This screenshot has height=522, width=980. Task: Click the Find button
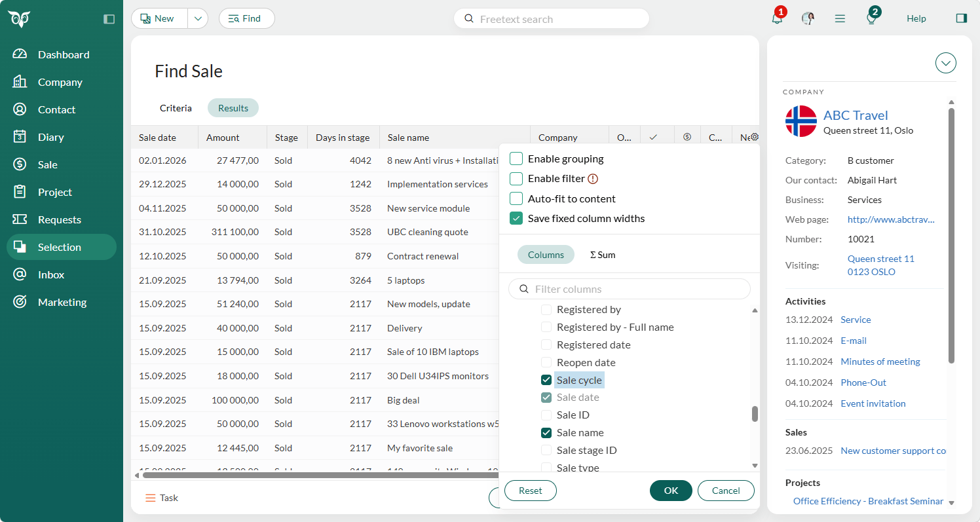[246, 18]
